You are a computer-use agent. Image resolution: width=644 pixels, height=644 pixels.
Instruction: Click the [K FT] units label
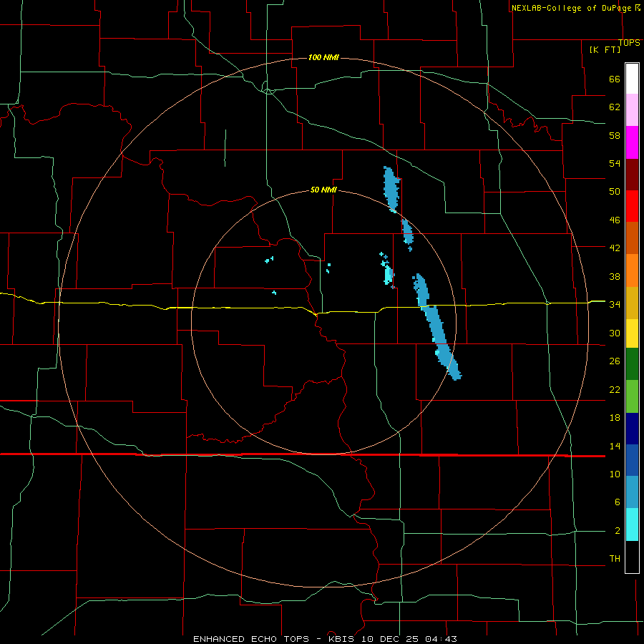[605, 49]
